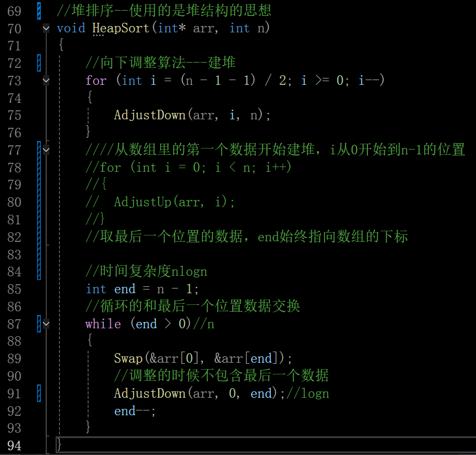Click the commented for loop on line 78
The width and height of the screenshot is (476, 455).
pos(189,168)
